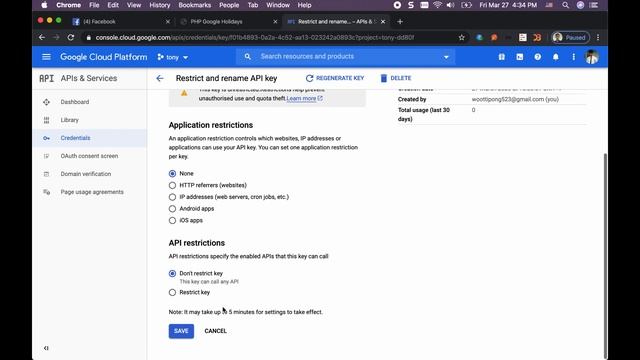
Task: Open a new Chrome tab
Action: coord(400,22)
